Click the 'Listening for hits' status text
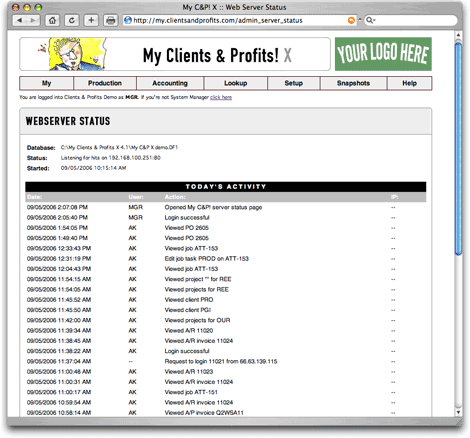The height and width of the screenshot is (438, 470). tap(111, 158)
